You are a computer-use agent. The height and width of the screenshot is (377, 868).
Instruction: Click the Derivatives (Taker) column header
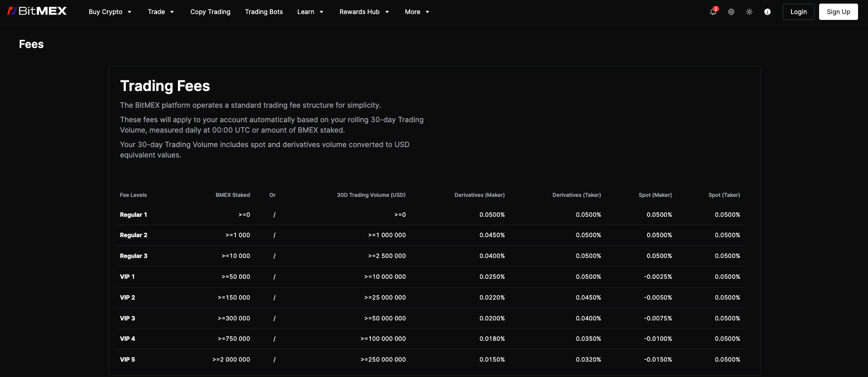pos(577,195)
